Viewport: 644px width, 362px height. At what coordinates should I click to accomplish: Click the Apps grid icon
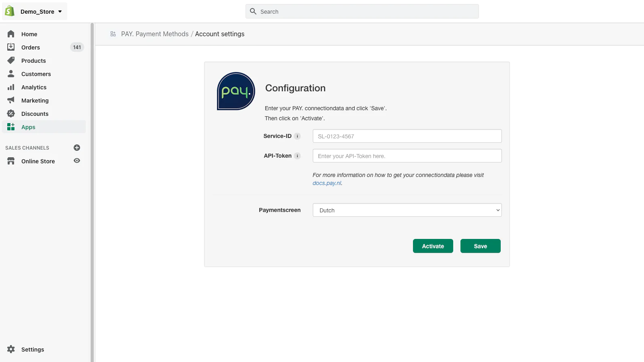click(11, 127)
